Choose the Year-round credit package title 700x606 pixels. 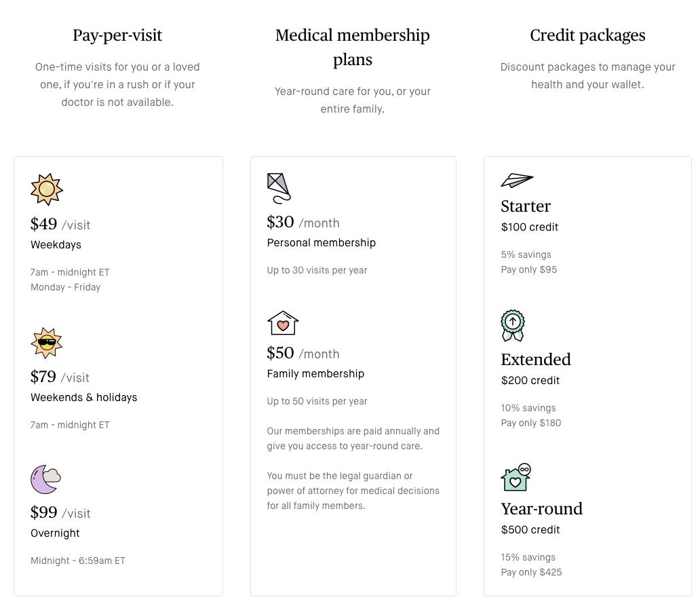click(x=541, y=509)
